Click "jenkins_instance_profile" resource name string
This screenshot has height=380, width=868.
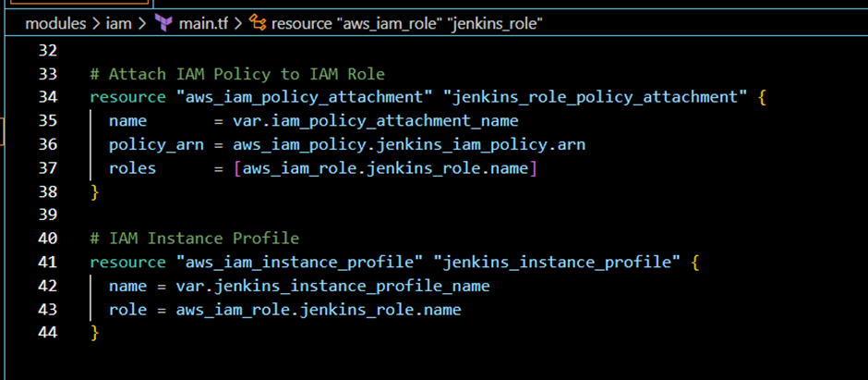coord(556,263)
